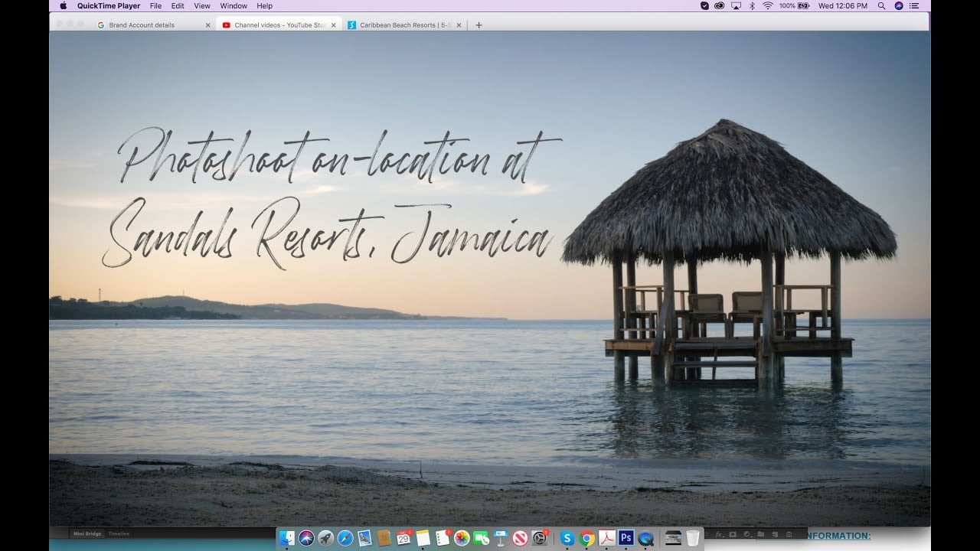
Task: Open Safari from the Dock
Action: [x=345, y=538]
